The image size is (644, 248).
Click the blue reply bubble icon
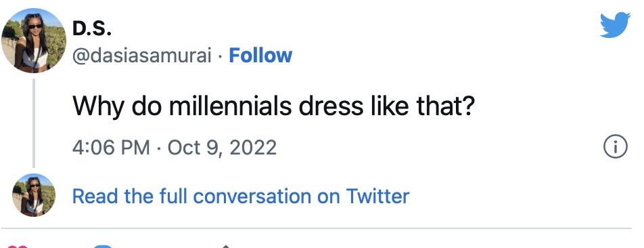(x=103, y=246)
